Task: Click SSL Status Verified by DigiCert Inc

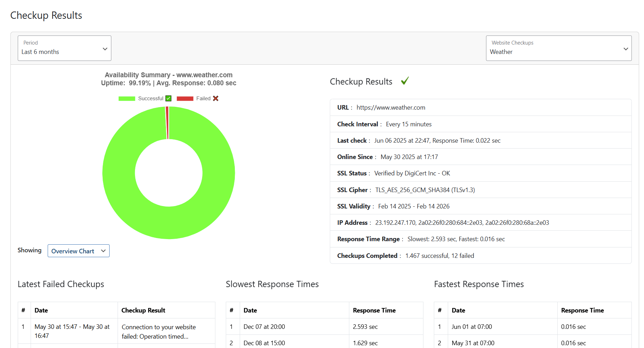Action: click(x=412, y=173)
